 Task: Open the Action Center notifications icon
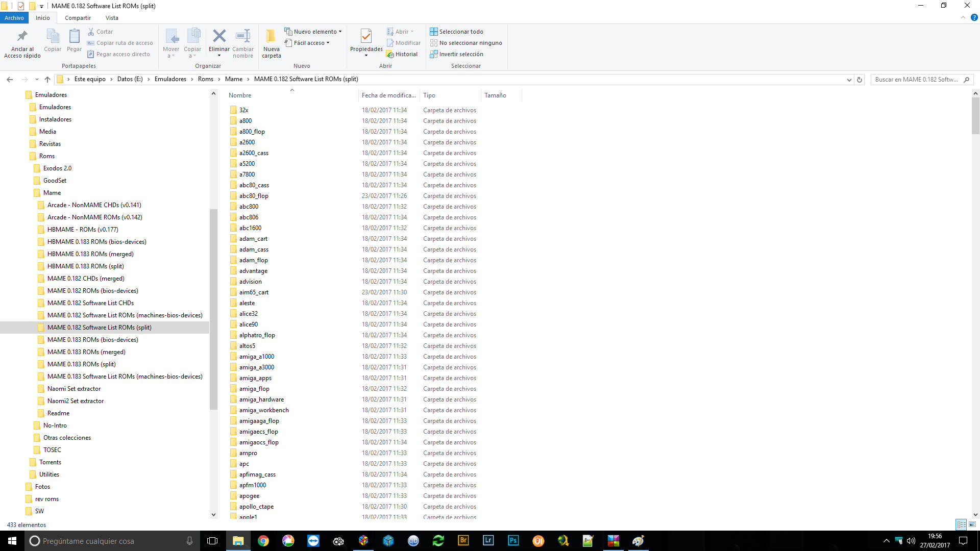pyautogui.click(x=963, y=541)
